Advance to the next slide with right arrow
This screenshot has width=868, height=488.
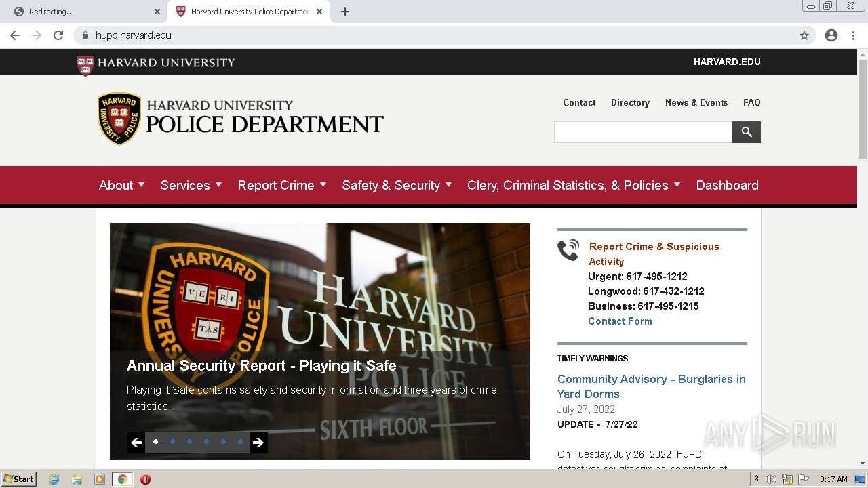click(258, 443)
